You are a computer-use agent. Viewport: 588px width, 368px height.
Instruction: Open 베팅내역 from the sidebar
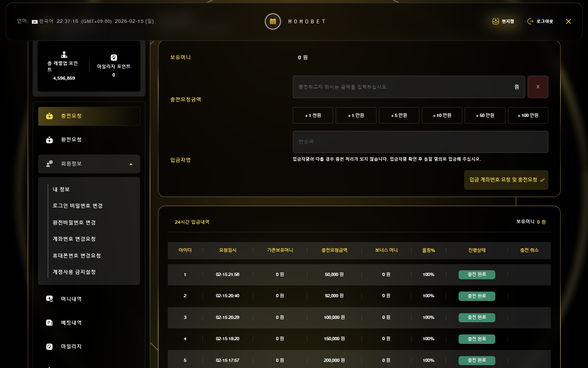(x=71, y=323)
